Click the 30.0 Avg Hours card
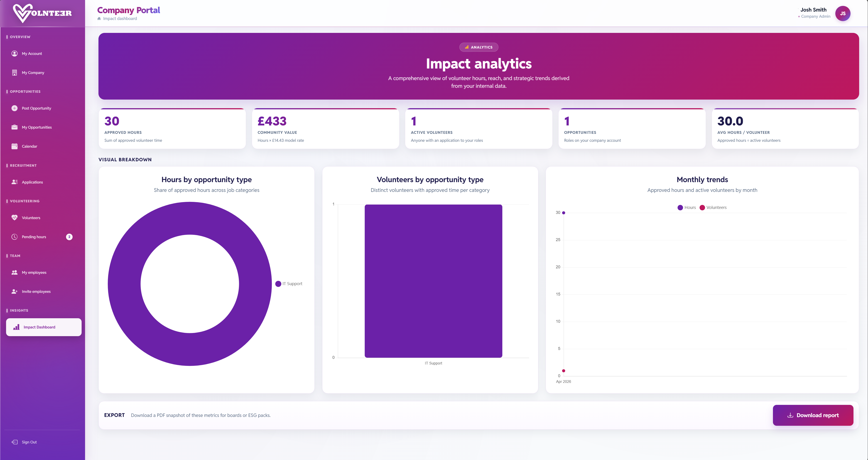This screenshot has width=868, height=460. coord(785,128)
